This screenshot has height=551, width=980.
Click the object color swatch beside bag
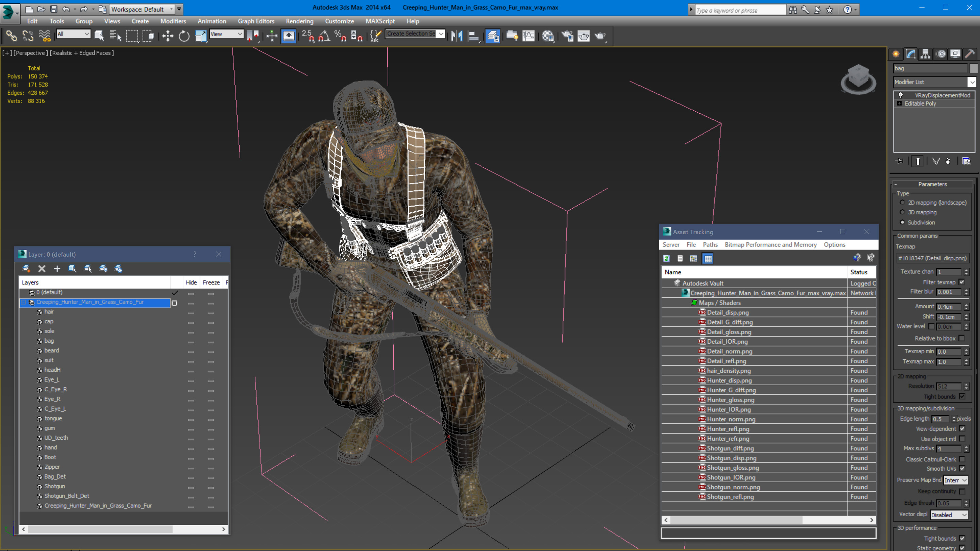click(x=973, y=68)
